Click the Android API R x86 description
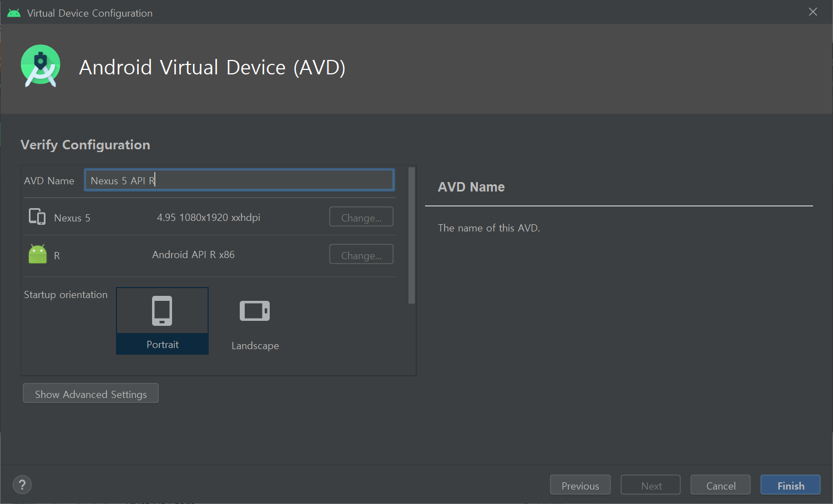The image size is (833, 504). pyautogui.click(x=193, y=255)
